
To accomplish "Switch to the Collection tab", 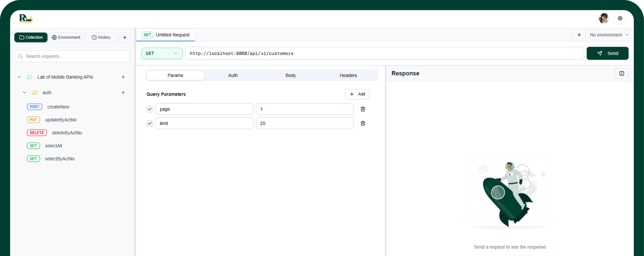I will click(31, 37).
